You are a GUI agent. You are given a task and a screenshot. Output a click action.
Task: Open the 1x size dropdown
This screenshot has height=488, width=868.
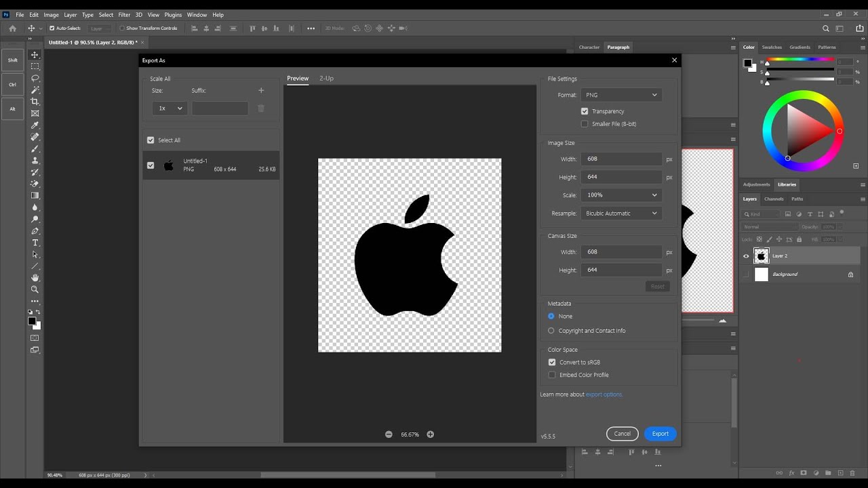(x=170, y=108)
